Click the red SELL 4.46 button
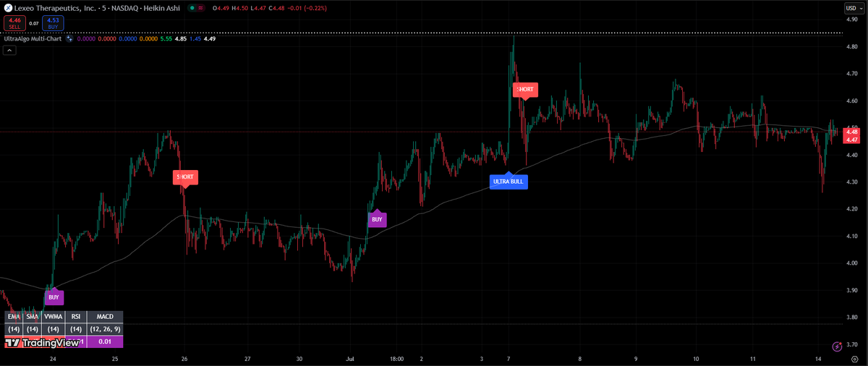The height and width of the screenshot is (366, 868). coord(14,23)
